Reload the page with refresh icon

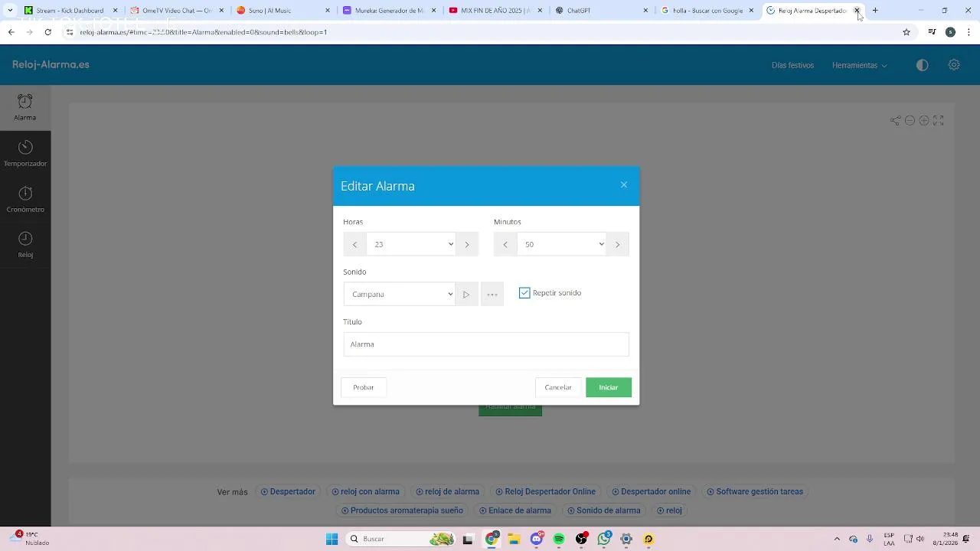pos(47,32)
